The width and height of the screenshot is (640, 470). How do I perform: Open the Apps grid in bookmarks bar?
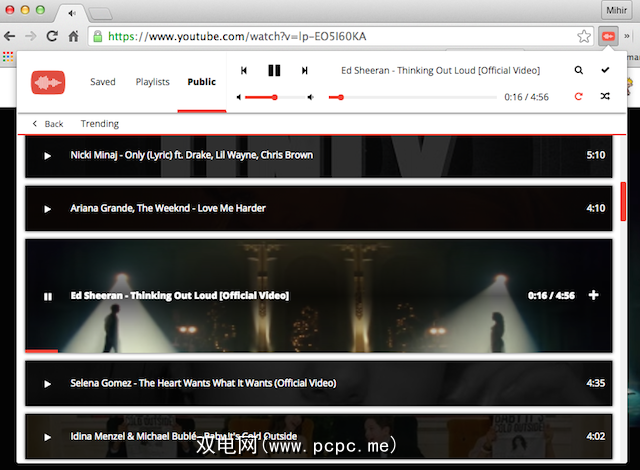coord(8,57)
